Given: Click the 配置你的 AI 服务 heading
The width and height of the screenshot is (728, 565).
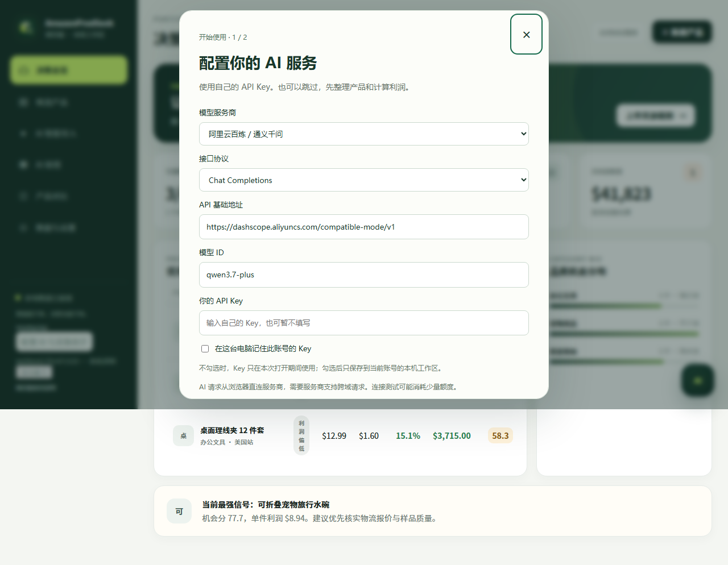Looking at the screenshot, I should pos(258,63).
